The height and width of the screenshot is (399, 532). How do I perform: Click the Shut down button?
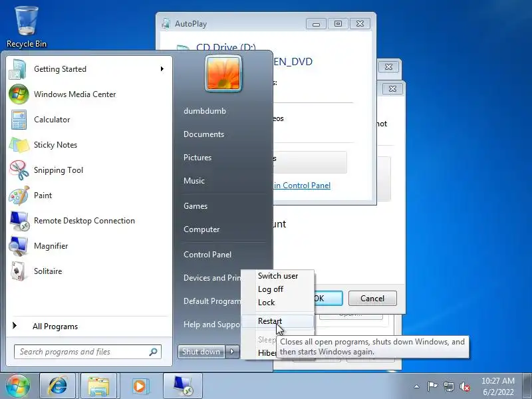201,352
